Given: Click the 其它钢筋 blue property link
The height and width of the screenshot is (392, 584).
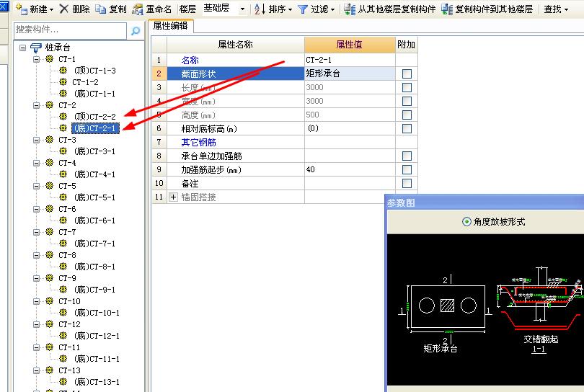Looking at the screenshot, I should point(198,142).
